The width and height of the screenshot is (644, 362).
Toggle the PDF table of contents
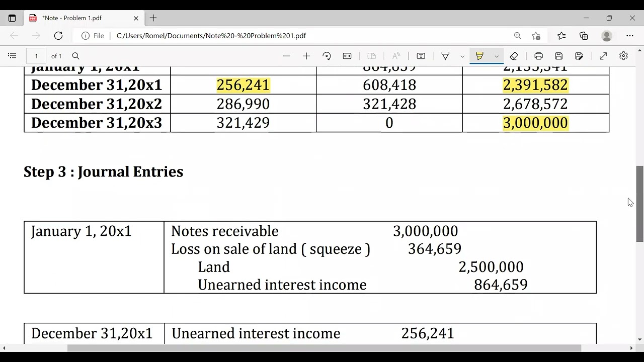point(13,56)
